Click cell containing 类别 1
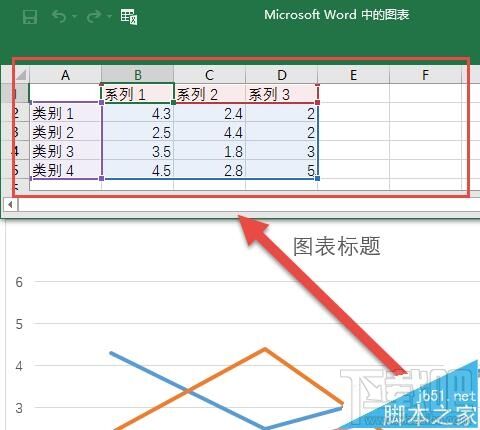The image size is (480, 430). (x=65, y=113)
